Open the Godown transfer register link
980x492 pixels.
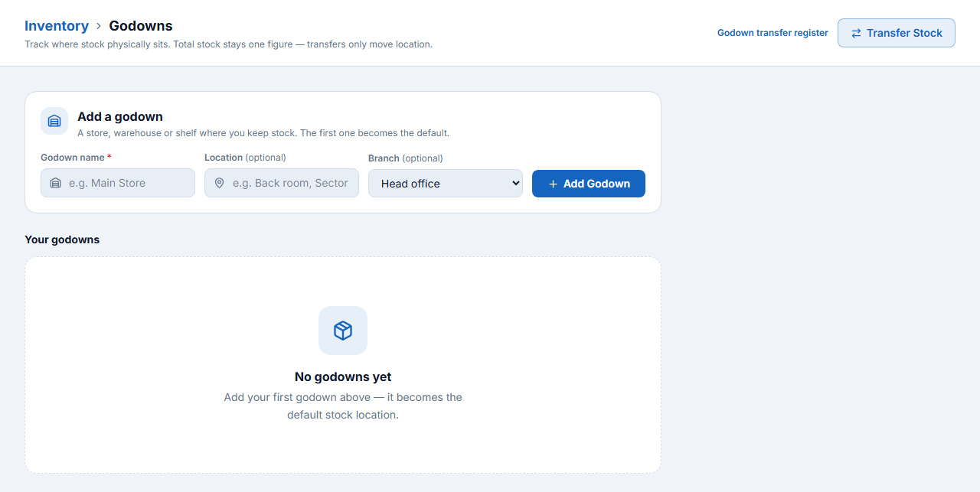point(773,33)
